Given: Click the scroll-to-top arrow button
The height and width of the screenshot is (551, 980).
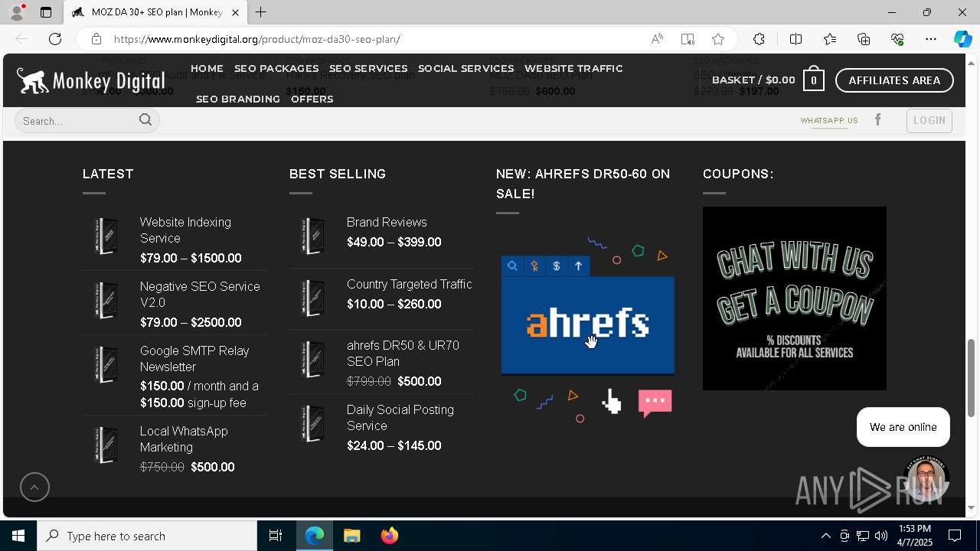Looking at the screenshot, I should [34, 487].
